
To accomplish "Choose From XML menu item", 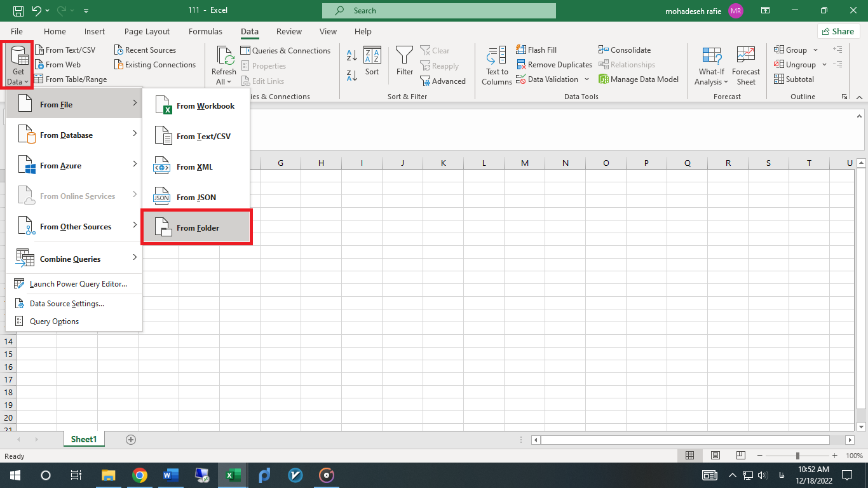I will tap(196, 167).
